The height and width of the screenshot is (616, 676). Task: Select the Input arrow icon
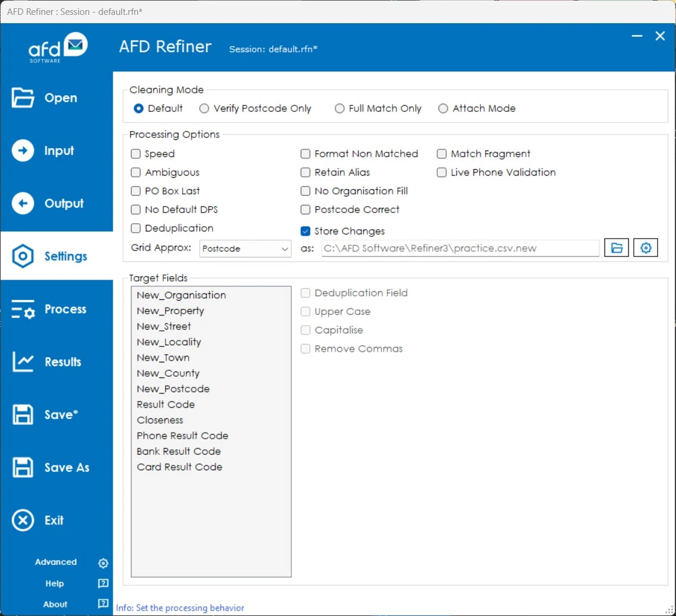tap(23, 151)
